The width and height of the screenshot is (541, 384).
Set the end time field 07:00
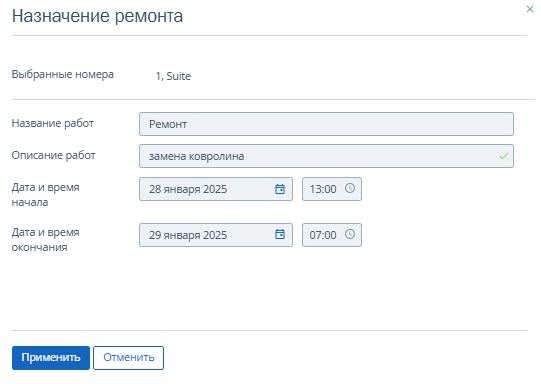tap(332, 235)
